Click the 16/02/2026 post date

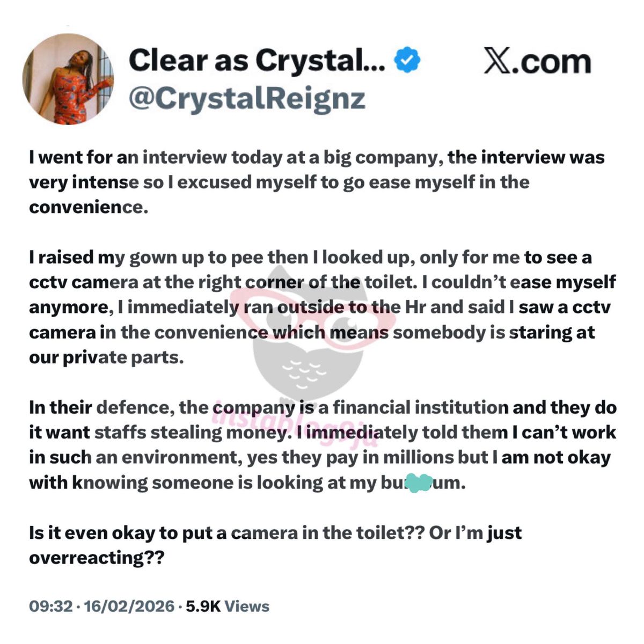pos(128,606)
